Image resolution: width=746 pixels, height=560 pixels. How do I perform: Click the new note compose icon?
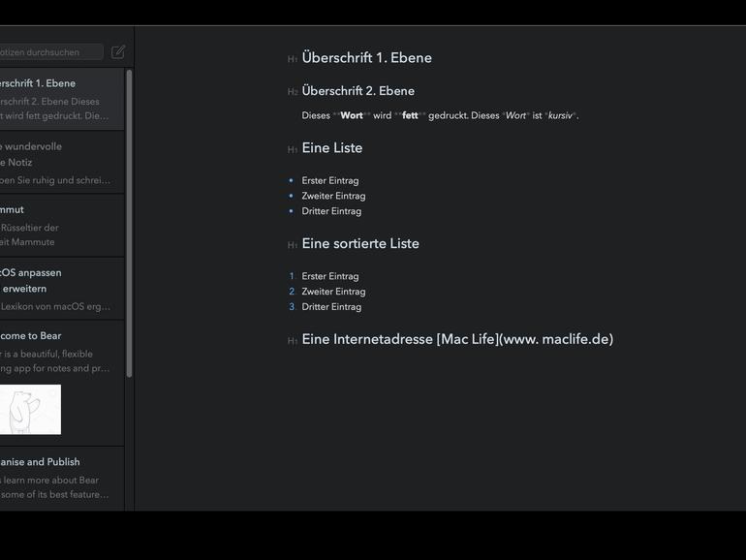tap(118, 52)
